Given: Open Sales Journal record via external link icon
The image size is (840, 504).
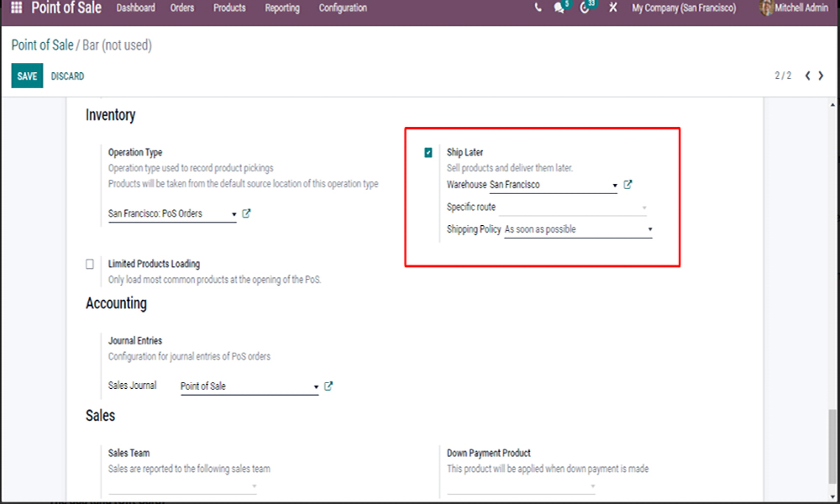Looking at the screenshot, I should point(328,386).
